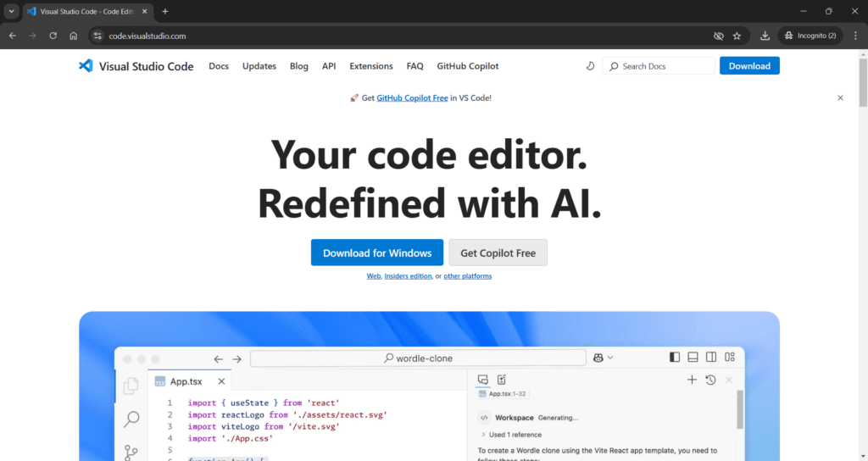Open the browser three-dot menu
Screen dimensions: 868x461
coord(855,36)
